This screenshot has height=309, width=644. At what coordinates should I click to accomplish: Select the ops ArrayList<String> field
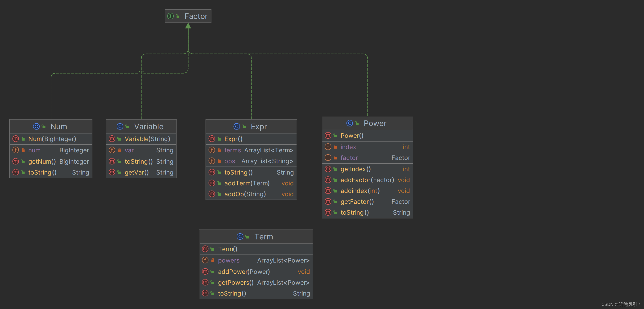(x=251, y=161)
